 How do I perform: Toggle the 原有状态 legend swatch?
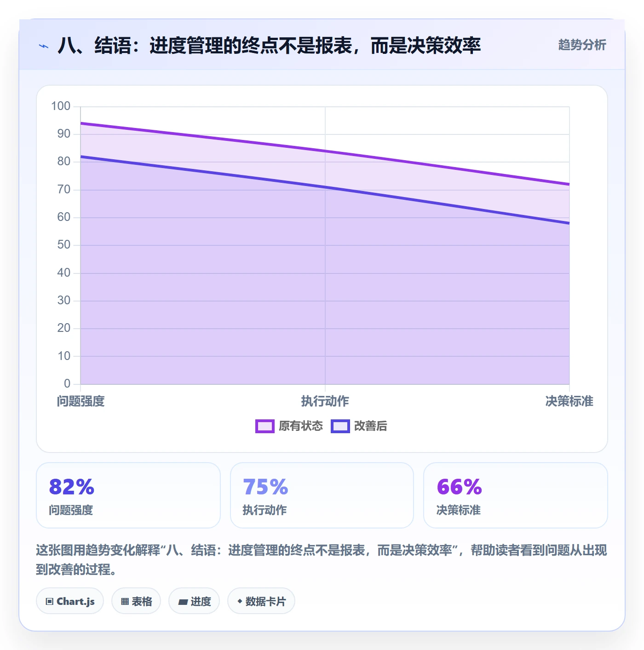click(x=265, y=426)
